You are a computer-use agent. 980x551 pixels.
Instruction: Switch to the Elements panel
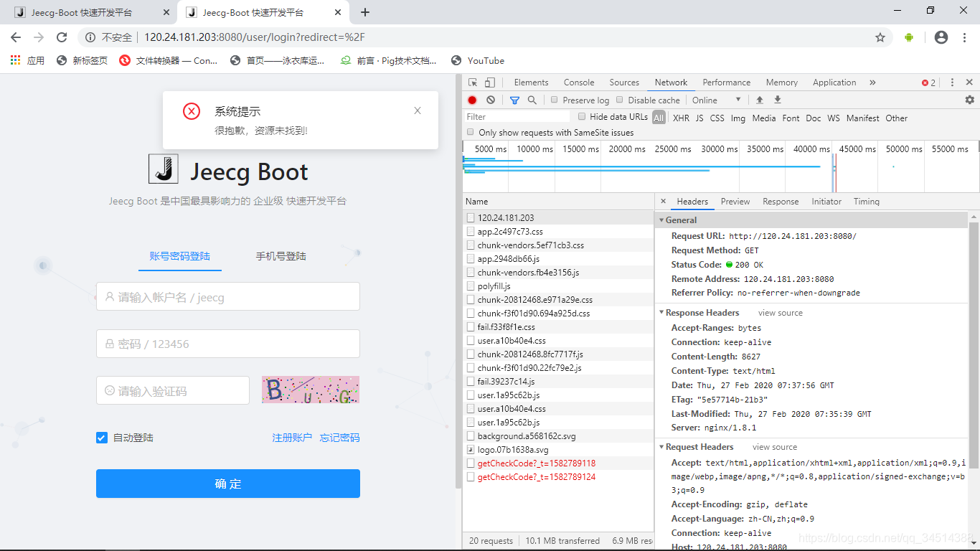click(531, 83)
